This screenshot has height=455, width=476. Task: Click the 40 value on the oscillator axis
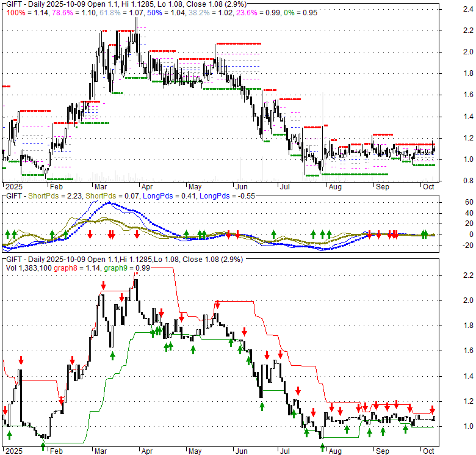(469, 213)
